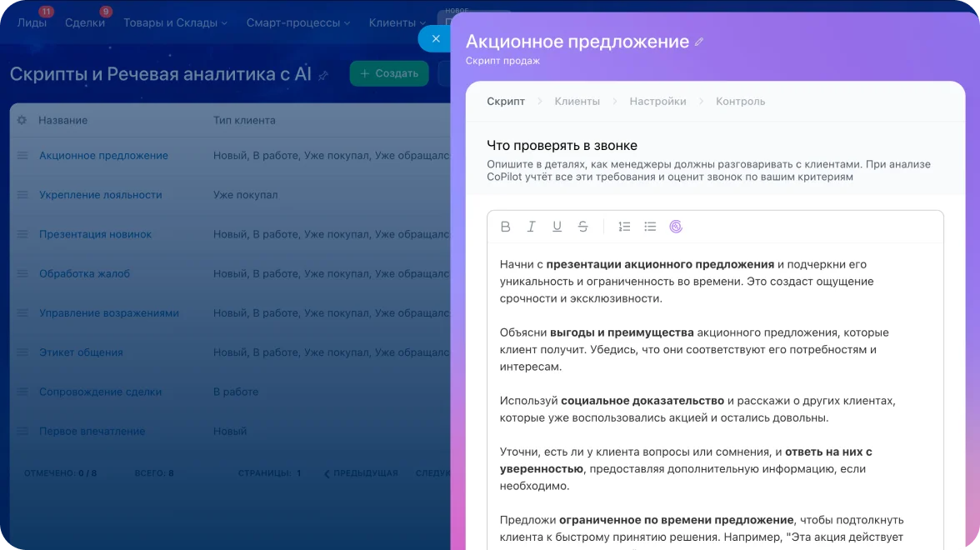The width and height of the screenshot is (980, 550).
Task: Apply strikethrough formatting in the editor toolbar
Action: coord(582,226)
